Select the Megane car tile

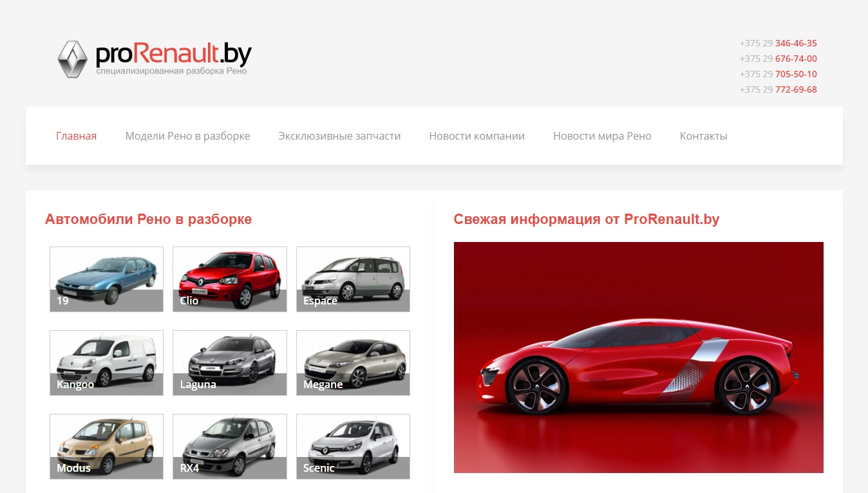353,362
